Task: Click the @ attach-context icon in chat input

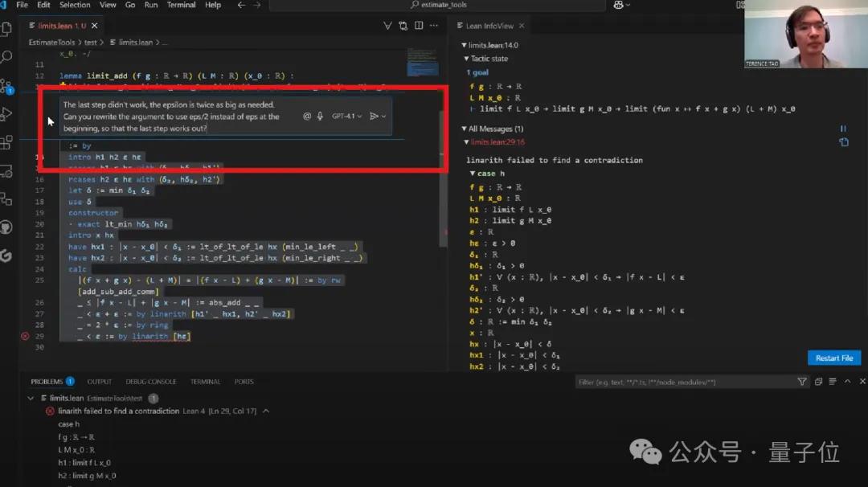Action: pyautogui.click(x=309, y=116)
